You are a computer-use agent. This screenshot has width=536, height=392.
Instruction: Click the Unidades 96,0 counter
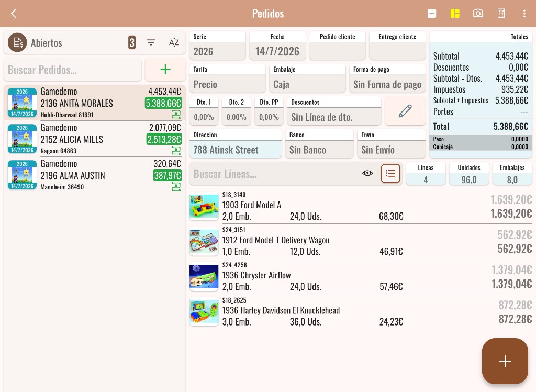coord(469,174)
